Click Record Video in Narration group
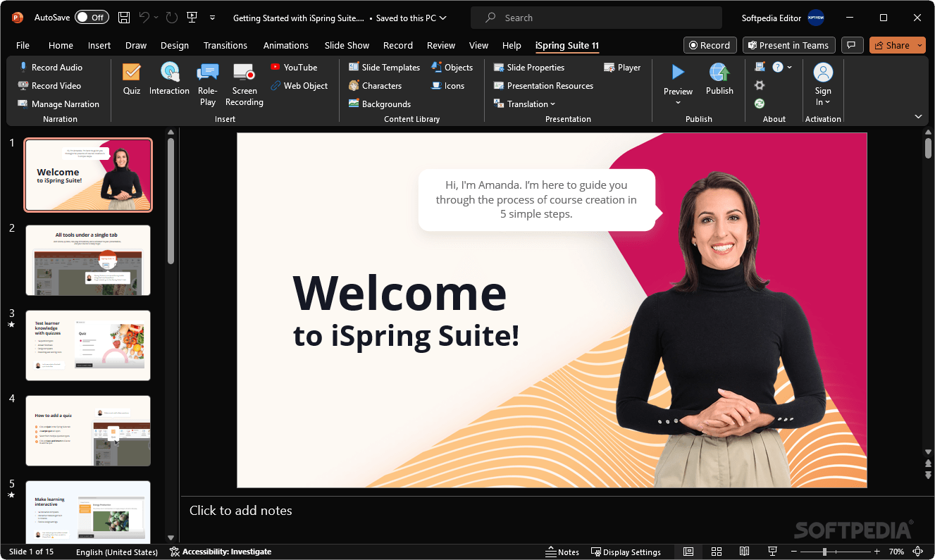 (49, 85)
